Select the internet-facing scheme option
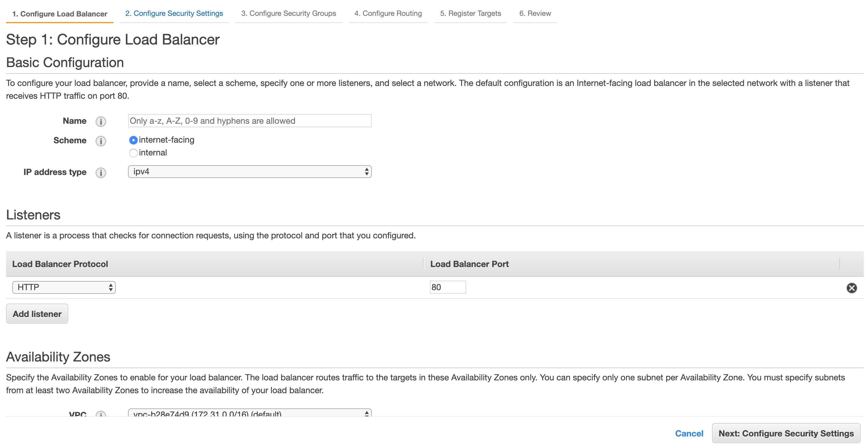 tap(133, 140)
